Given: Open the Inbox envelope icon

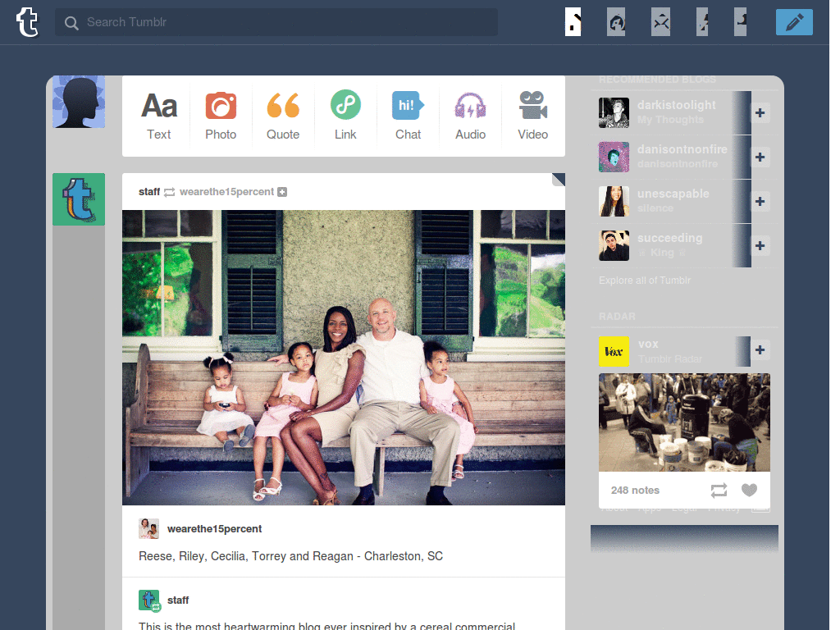Looking at the screenshot, I should tap(660, 22).
